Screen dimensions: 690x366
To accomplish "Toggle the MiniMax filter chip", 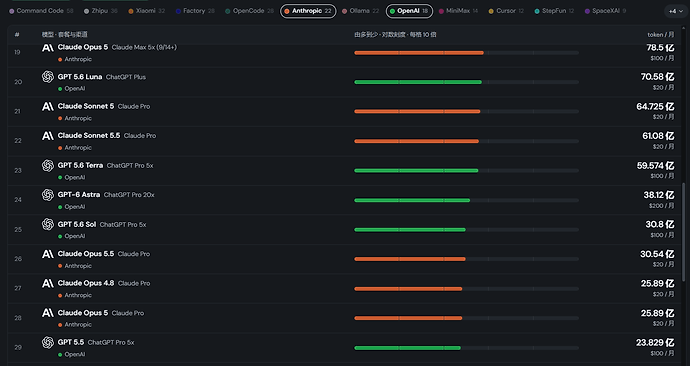I will tap(459, 11).
